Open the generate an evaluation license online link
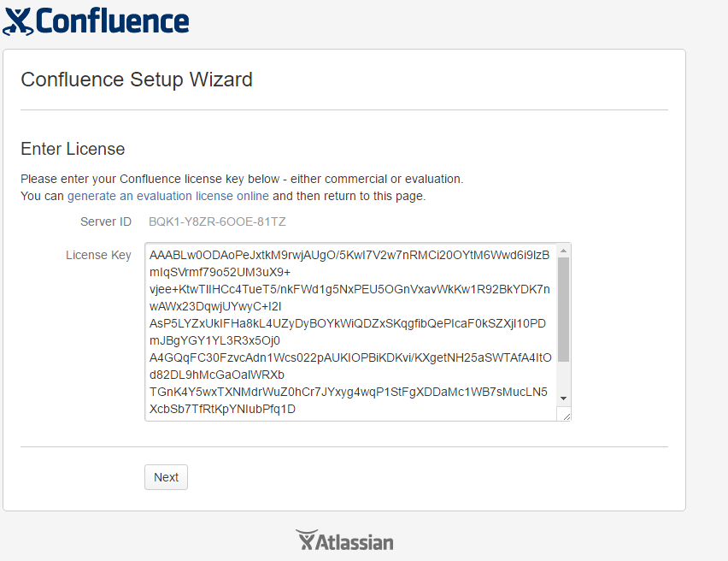The height and width of the screenshot is (561, 728). click(x=168, y=196)
